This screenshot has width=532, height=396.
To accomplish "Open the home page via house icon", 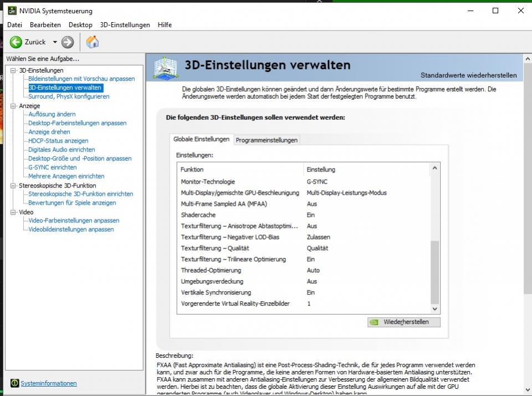I will 93,42.
